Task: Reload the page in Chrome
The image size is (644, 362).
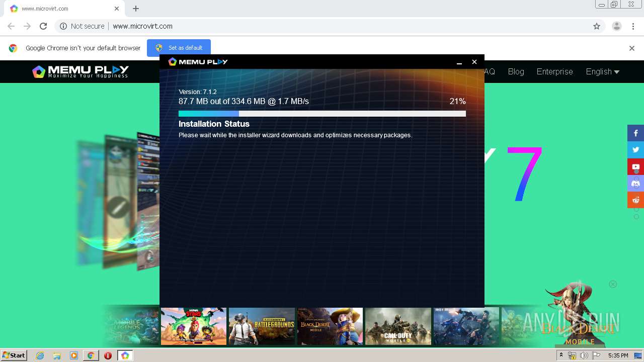Action: [43, 26]
